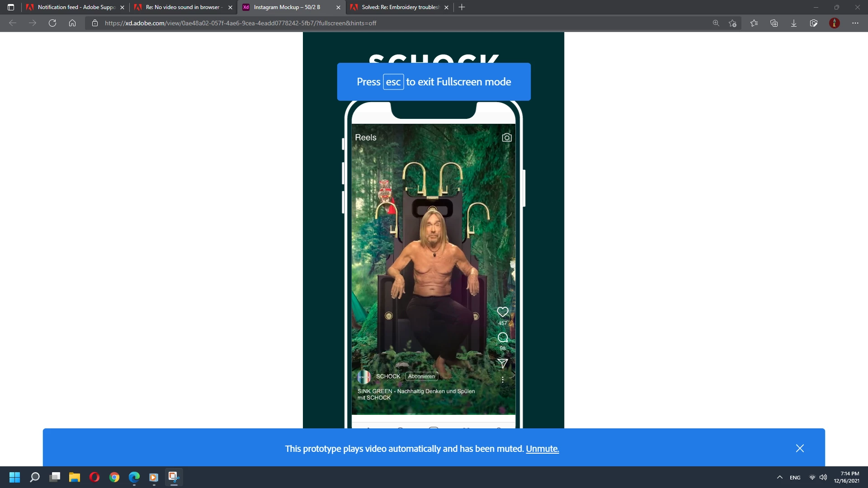Open the zoom magnifier in address bar
Screen dimensions: 868x488
pos(716,23)
